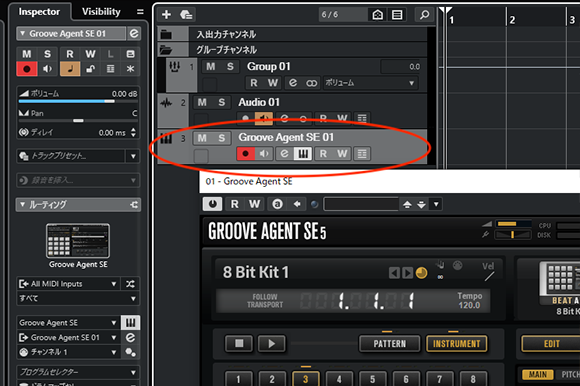Open the track list home icon
Image resolution: width=580 pixels, height=386 pixels.
[377, 15]
